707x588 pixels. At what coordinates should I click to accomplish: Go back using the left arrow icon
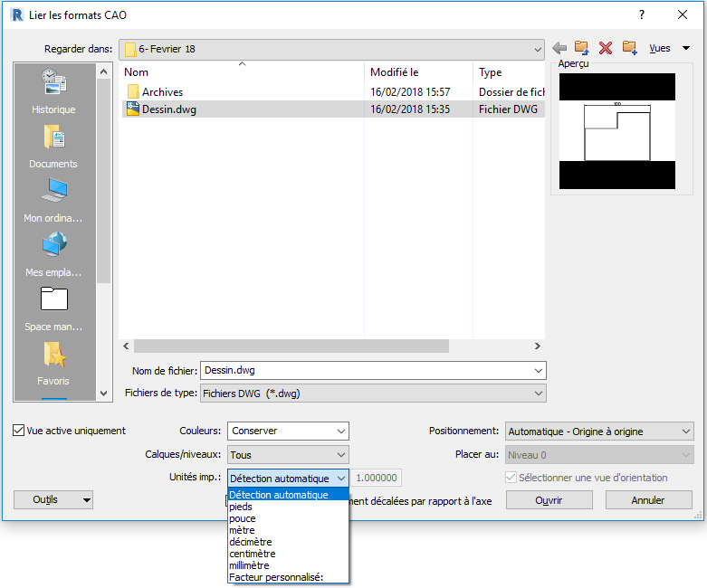point(559,48)
